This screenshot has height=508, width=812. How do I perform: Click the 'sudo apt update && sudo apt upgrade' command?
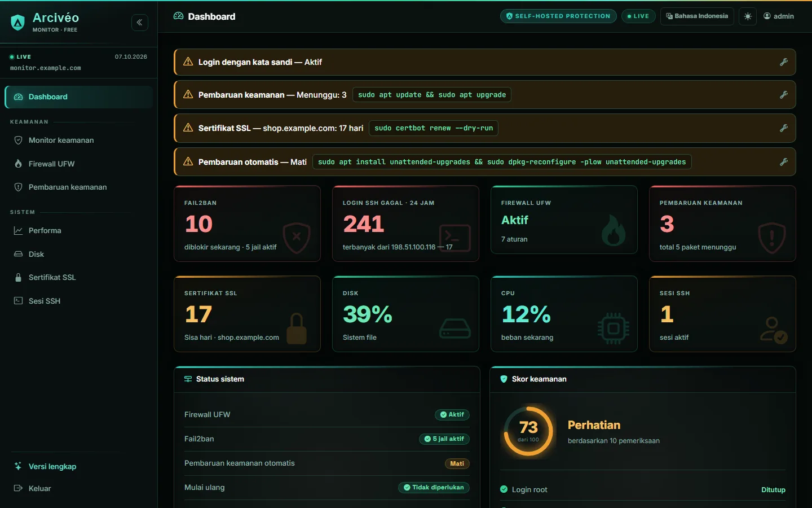tap(432, 95)
